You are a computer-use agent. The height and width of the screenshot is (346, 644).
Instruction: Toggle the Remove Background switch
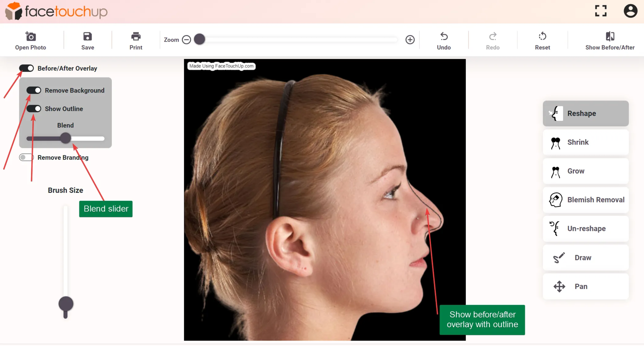(x=34, y=90)
